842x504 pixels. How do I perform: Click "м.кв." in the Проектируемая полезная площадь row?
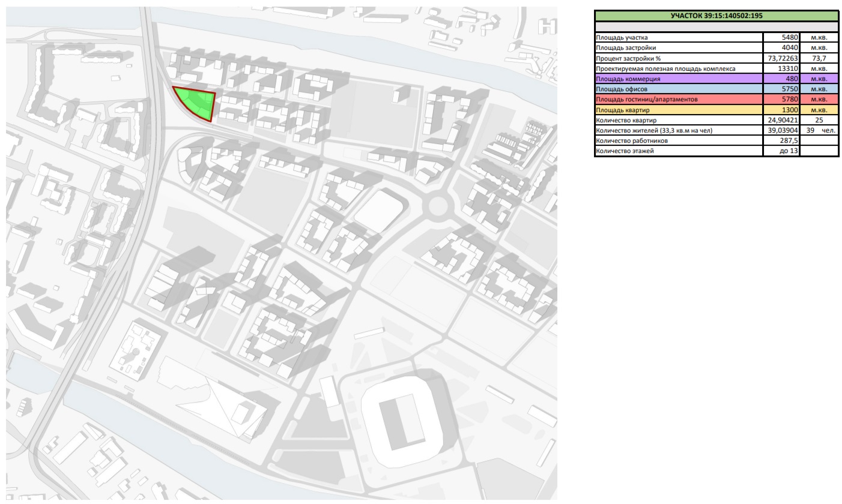pos(819,68)
